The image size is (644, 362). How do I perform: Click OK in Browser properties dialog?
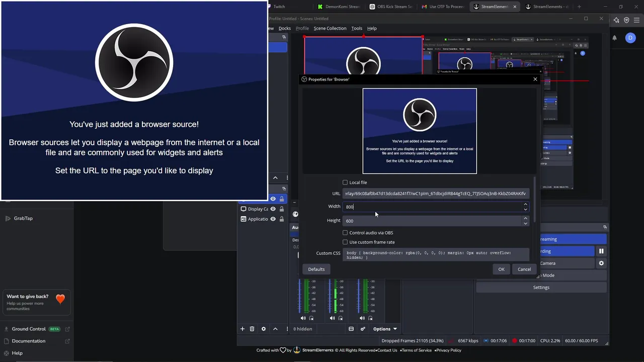pos(501,269)
